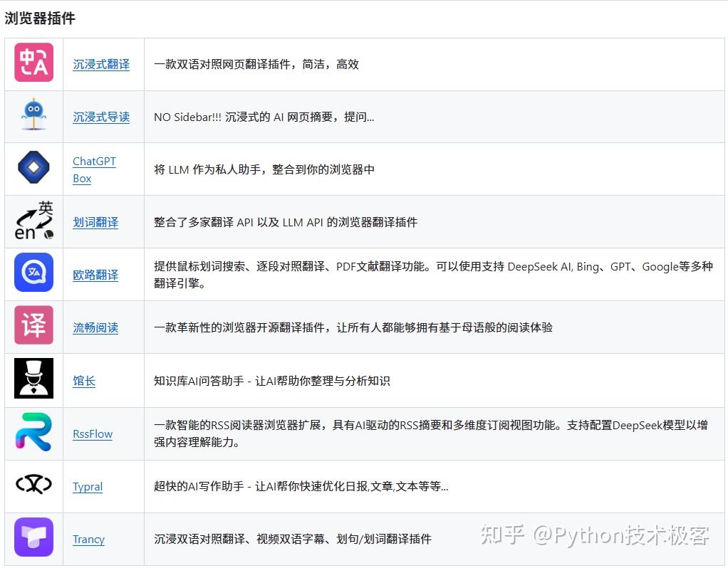Click the purple Trancy icon
The width and height of the screenshot is (728, 568).
click(34, 537)
